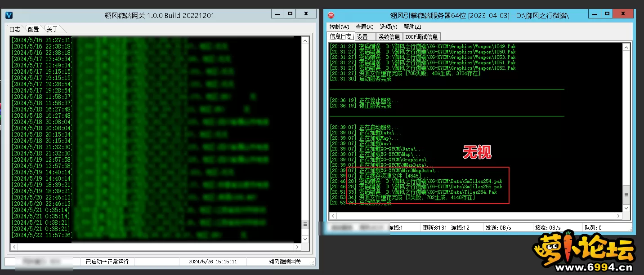Open the 帮助(Z) menu
The image size is (644, 275).
click(412, 27)
